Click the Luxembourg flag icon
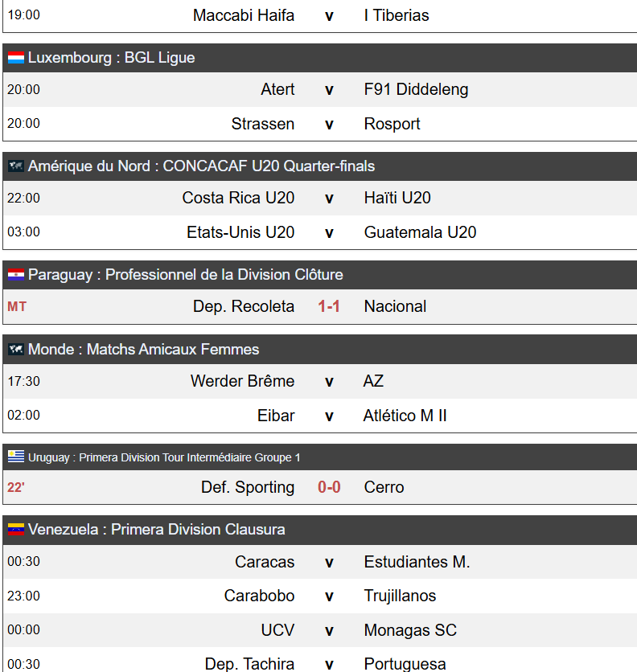 tap(16, 58)
